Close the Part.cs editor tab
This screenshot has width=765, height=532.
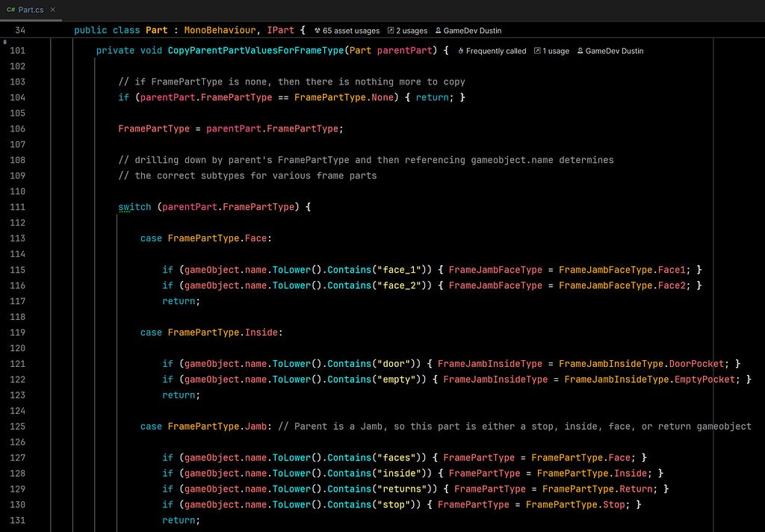click(53, 10)
